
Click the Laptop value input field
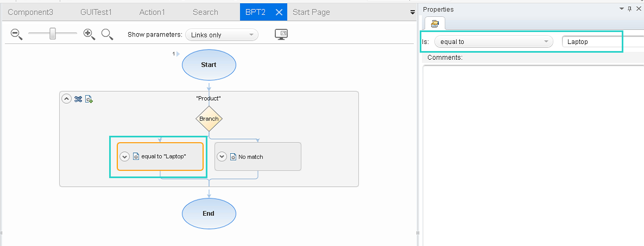592,42
